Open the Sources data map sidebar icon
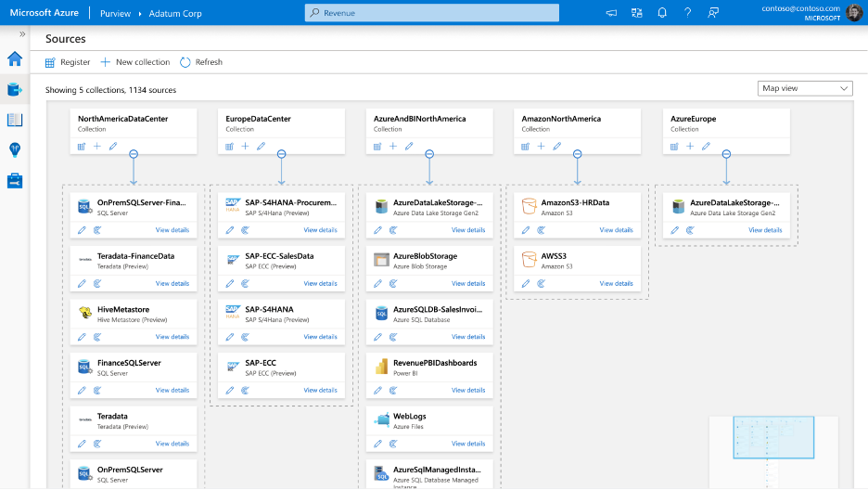The height and width of the screenshot is (490, 868). point(15,89)
